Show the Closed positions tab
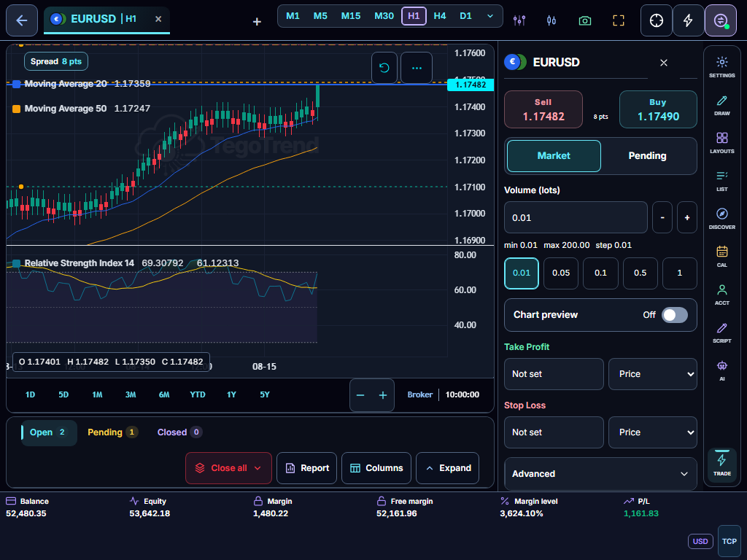This screenshot has height=560, width=747. (x=179, y=432)
